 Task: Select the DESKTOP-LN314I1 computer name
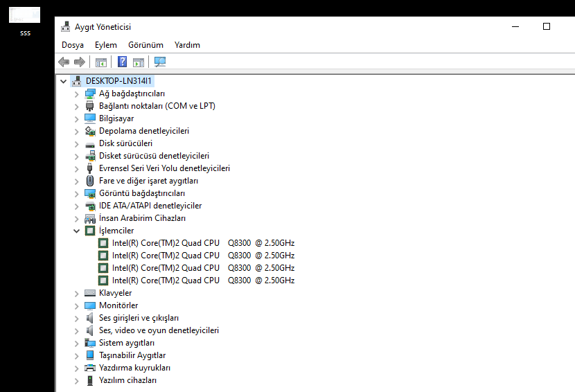(x=118, y=80)
